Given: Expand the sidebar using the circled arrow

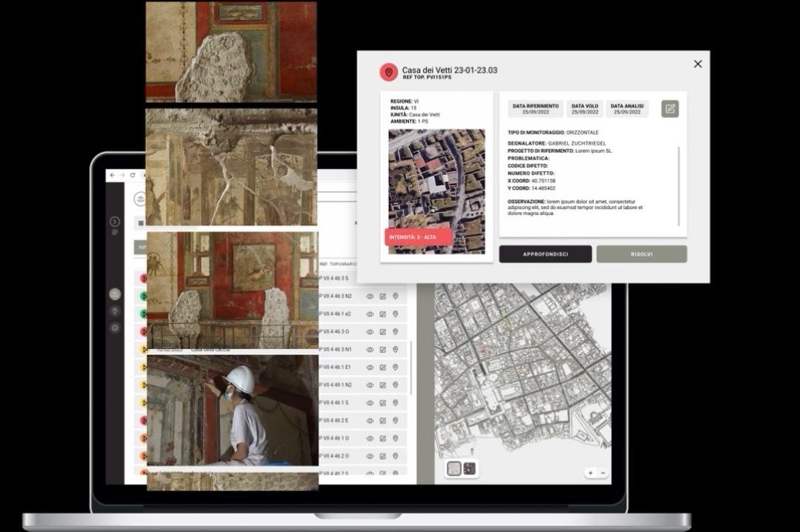Looking at the screenshot, I should [115, 222].
